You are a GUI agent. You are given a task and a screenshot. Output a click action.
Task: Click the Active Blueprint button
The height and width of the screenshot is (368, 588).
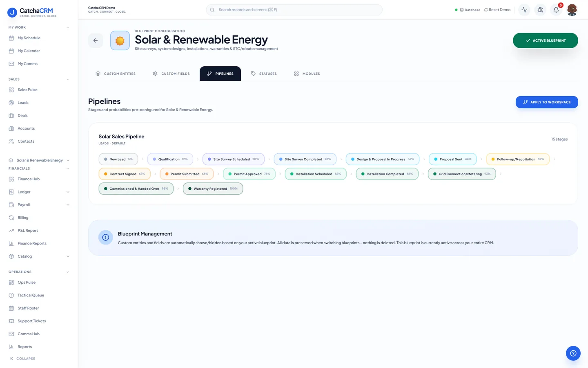coord(546,40)
